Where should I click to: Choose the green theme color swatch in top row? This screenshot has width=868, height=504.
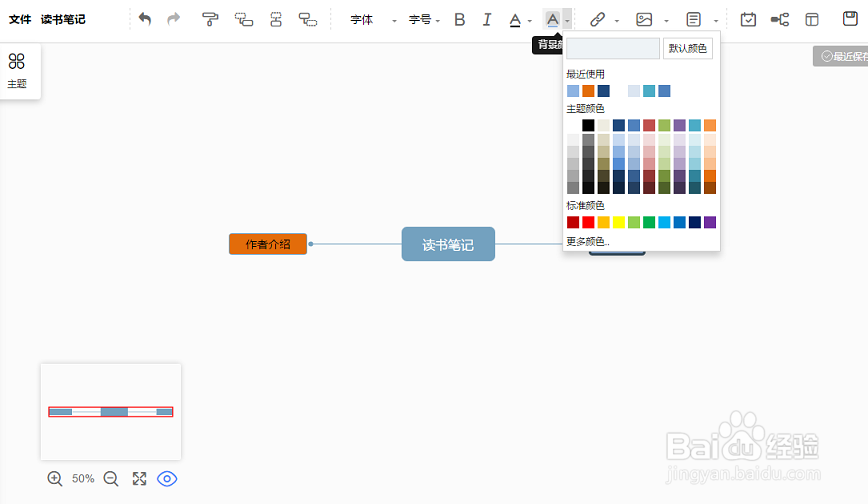click(x=664, y=125)
